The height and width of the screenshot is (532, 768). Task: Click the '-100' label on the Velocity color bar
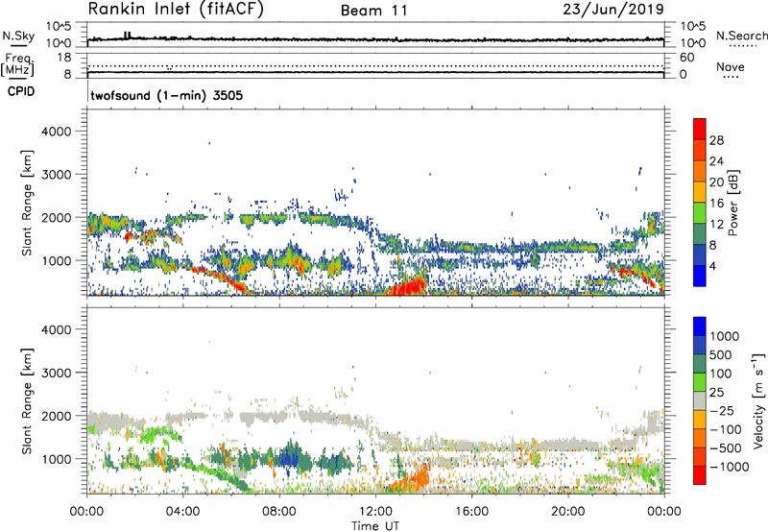724,429
